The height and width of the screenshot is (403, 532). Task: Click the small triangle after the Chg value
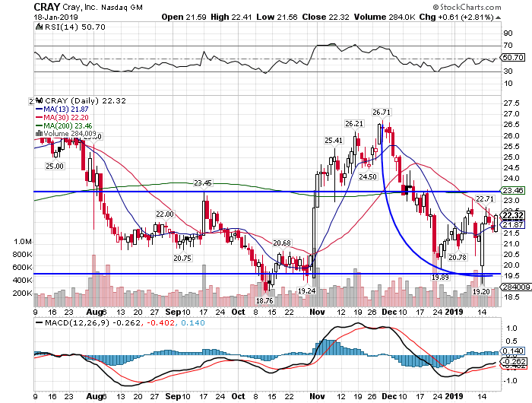point(498,17)
